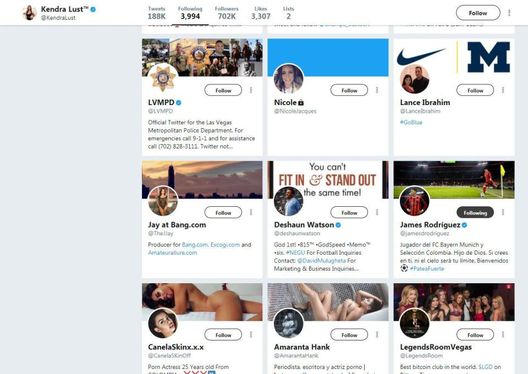Click verified badge next to James Rodriguez
This screenshot has width=528, height=374.
[x=464, y=225]
